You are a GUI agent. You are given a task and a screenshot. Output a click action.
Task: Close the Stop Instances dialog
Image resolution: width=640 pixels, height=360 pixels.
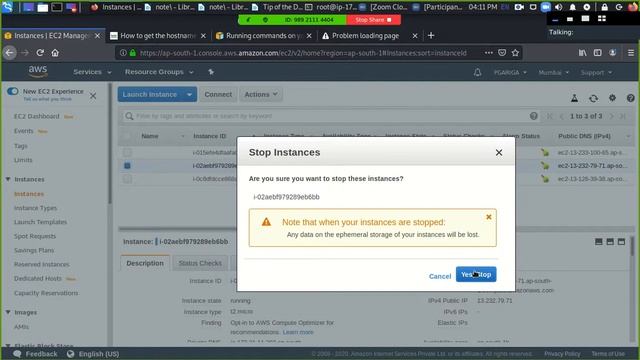pos(499,153)
